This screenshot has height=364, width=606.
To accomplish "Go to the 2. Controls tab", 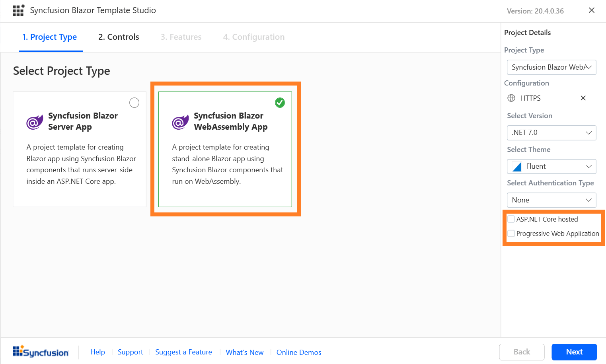I will [x=119, y=37].
